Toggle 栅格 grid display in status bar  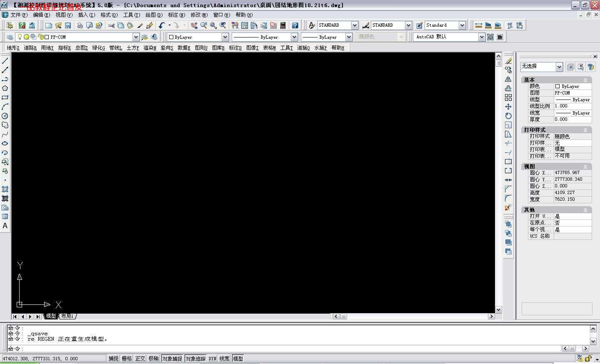coord(127,359)
